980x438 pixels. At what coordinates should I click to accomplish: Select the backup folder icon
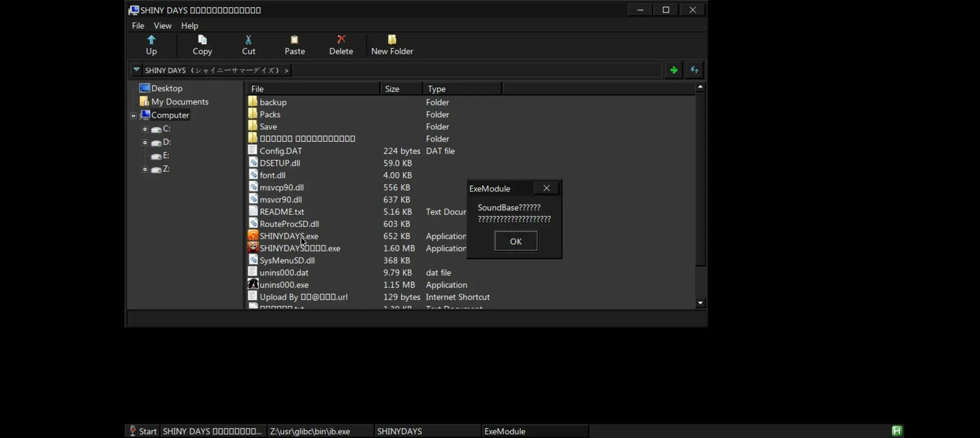click(253, 101)
